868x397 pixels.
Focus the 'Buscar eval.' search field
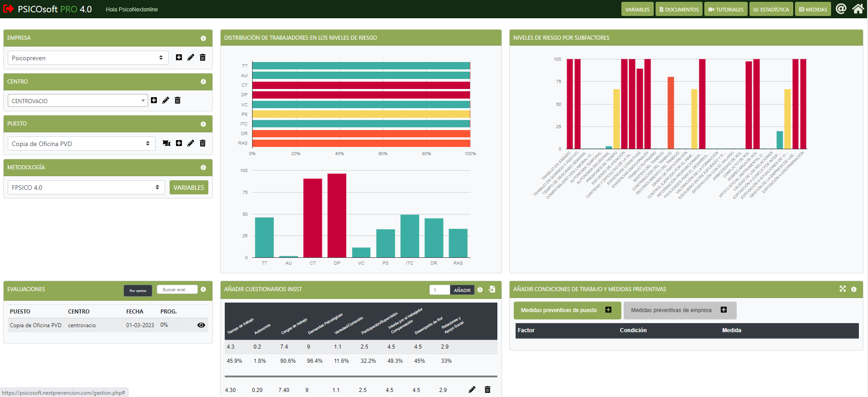coord(177,289)
